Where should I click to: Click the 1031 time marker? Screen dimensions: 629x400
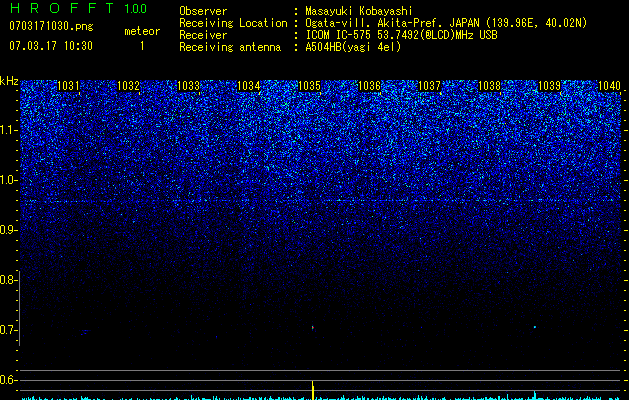(68, 85)
